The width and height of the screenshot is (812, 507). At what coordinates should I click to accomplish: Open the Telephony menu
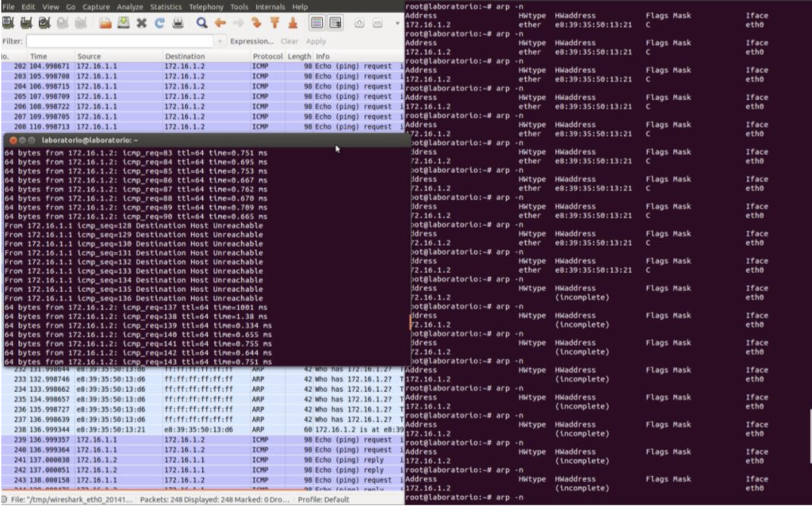206,6
